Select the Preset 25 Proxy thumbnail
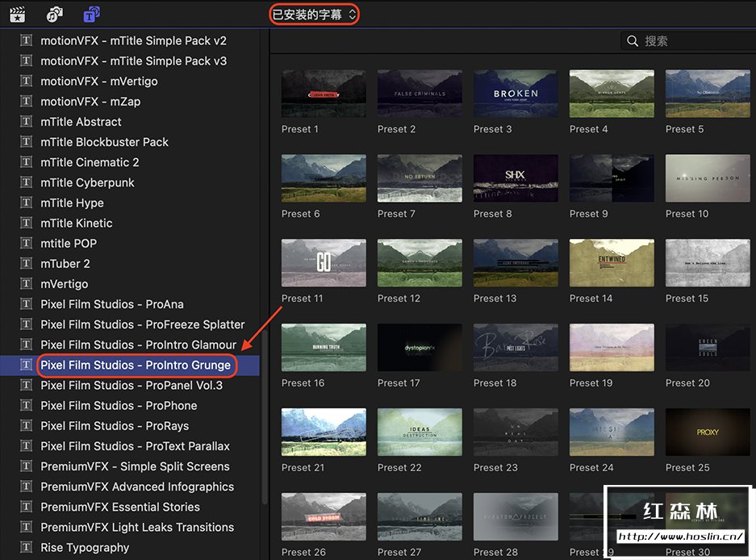 point(708,433)
